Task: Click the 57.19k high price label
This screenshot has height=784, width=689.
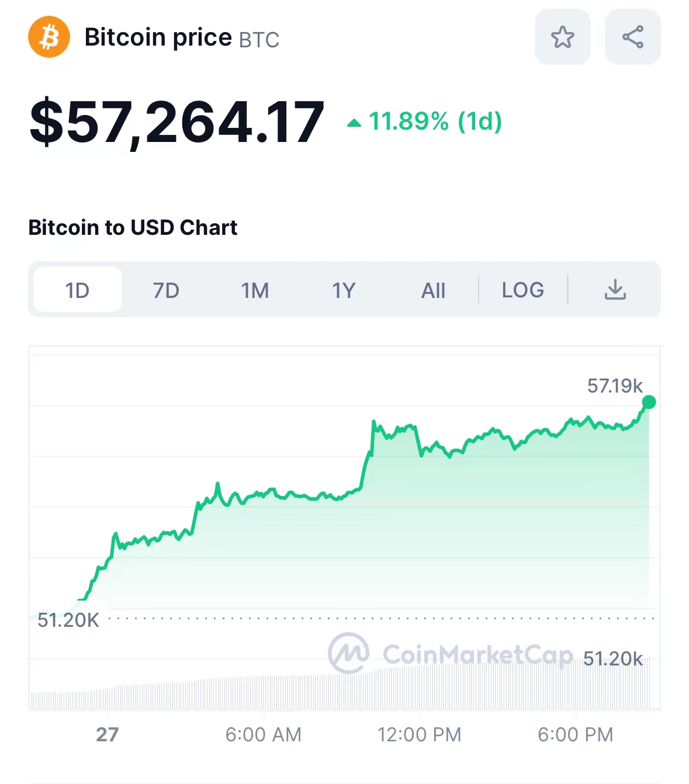Action: (614, 386)
